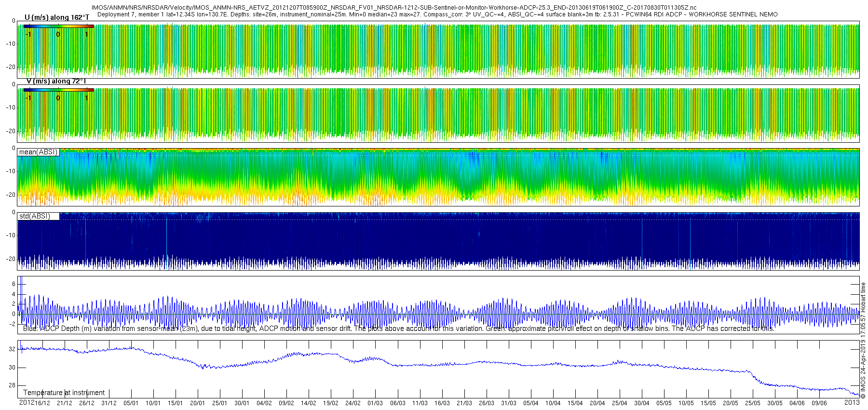Click the '11/03' date tick label
The width and height of the screenshot is (868, 410).
tap(420, 403)
